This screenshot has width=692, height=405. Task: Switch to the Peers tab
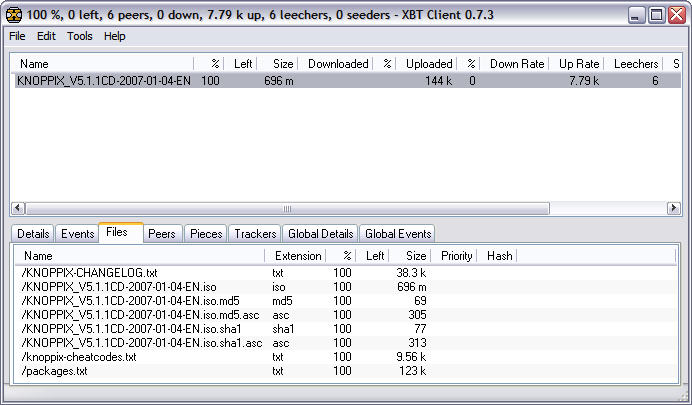click(x=162, y=234)
